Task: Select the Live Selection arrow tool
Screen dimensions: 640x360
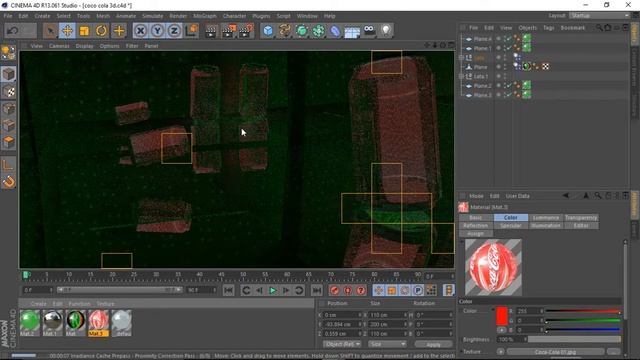Action: [x=50, y=31]
